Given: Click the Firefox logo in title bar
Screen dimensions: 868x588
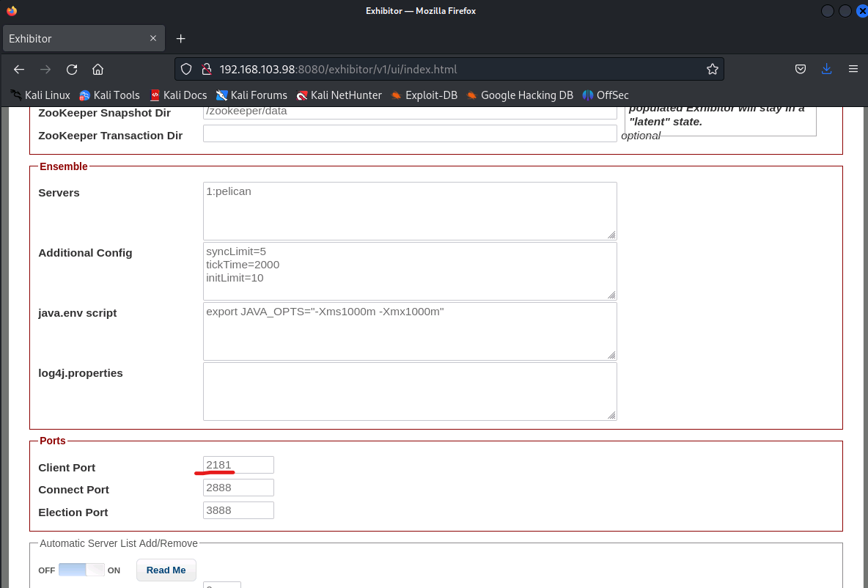Looking at the screenshot, I should [x=12, y=10].
